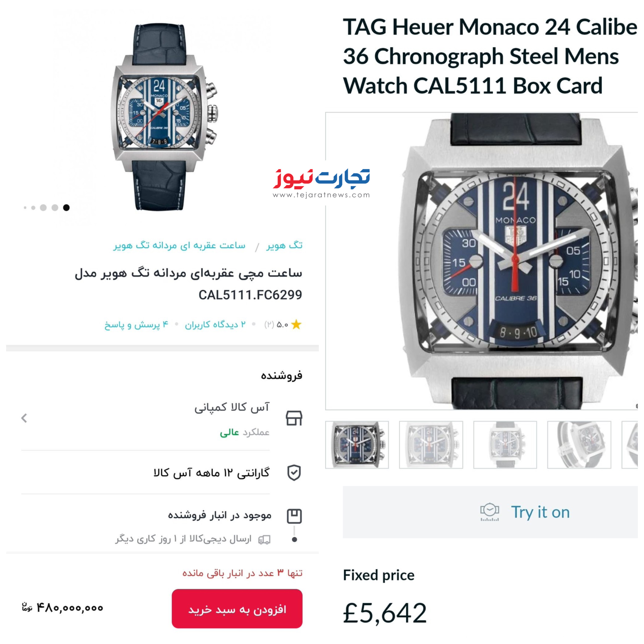This screenshot has width=644, height=644.
Task: Open the ۴ پرسش و پاسخ link
Action: coord(136,324)
